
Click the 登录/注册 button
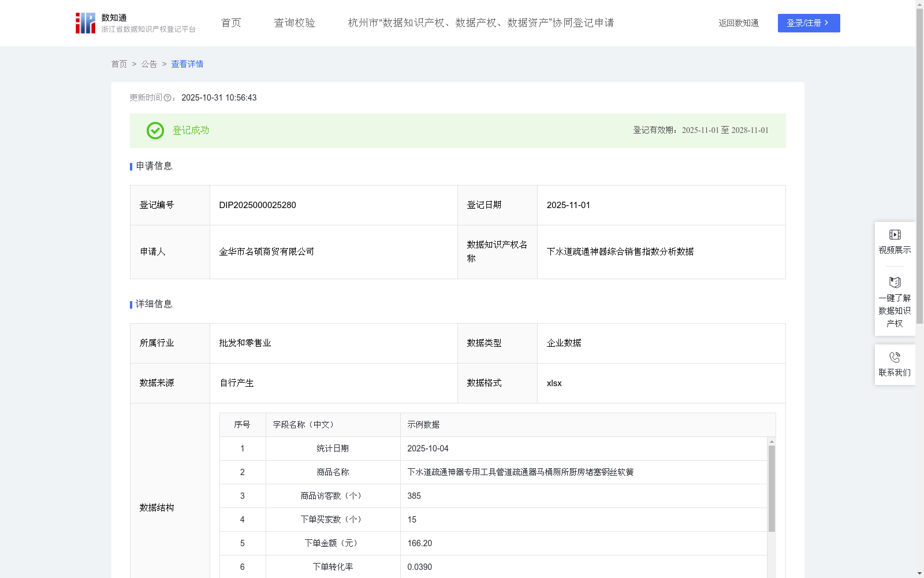(x=808, y=23)
